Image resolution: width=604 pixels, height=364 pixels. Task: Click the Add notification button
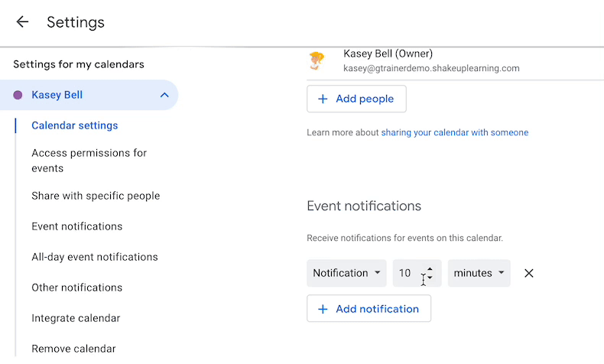pos(369,309)
